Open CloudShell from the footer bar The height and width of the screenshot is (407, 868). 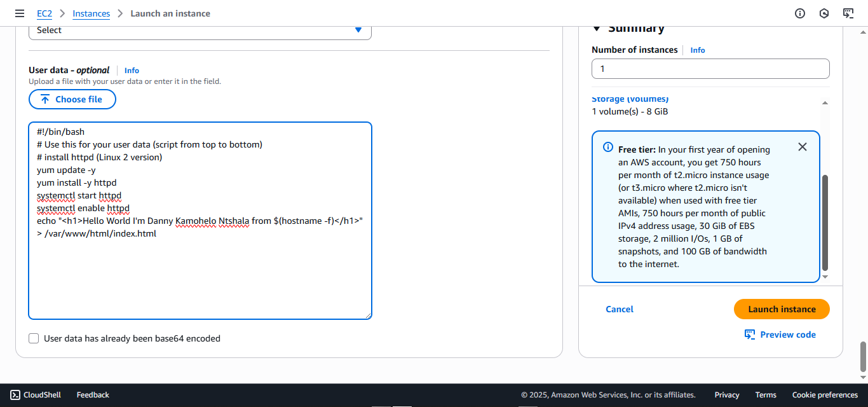pos(35,394)
